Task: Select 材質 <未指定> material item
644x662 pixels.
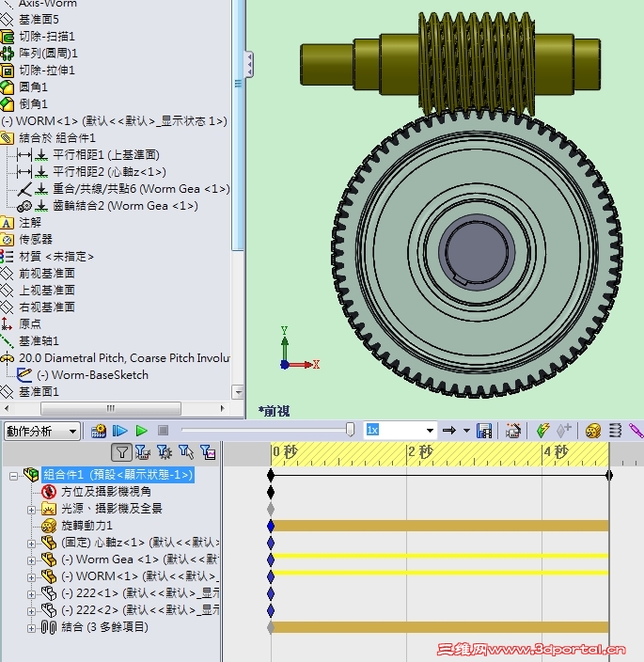Action: click(56, 257)
